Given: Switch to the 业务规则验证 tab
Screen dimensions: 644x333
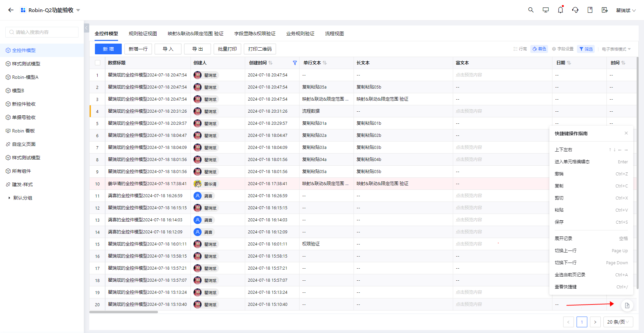Looking at the screenshot, I should pos(300,34).
